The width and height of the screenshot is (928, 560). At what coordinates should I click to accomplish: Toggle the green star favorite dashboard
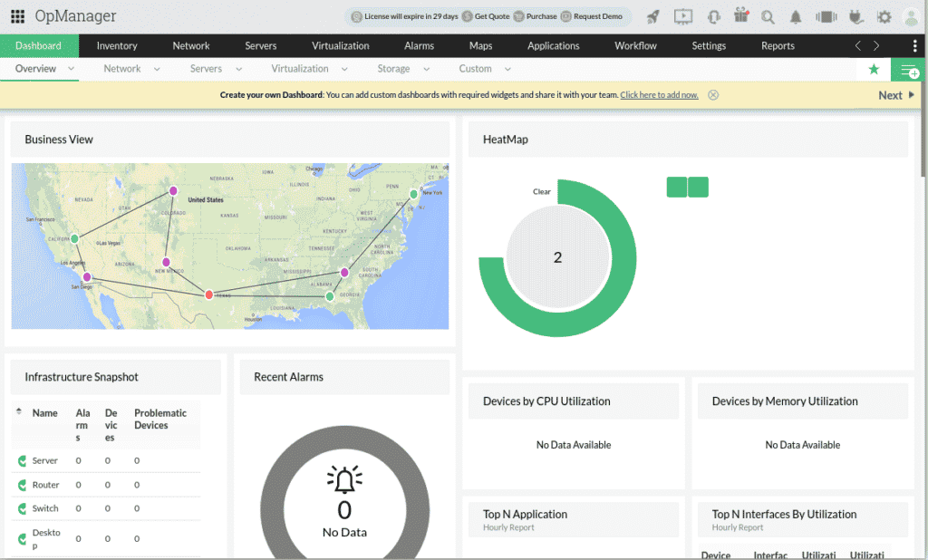pos(874,69)
